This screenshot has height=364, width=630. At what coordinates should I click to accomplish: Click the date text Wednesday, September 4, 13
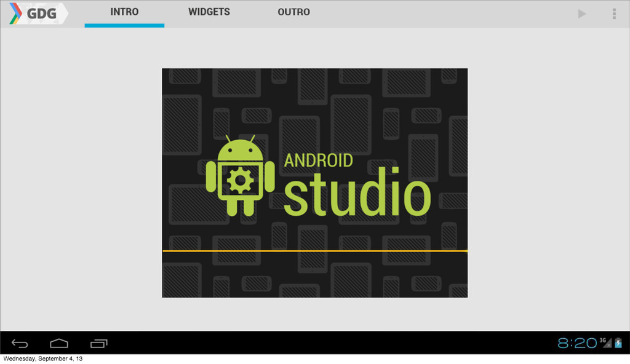tap(43, 358)
